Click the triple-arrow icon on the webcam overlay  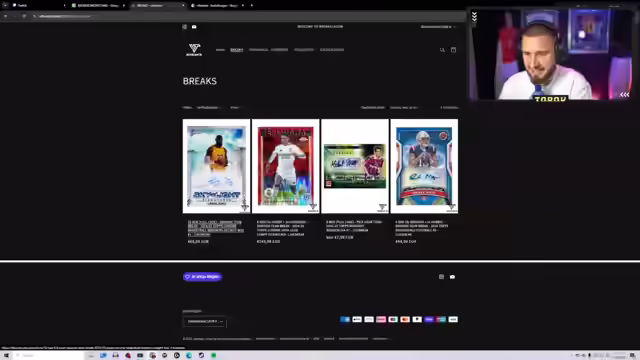(x=624, y=95)
